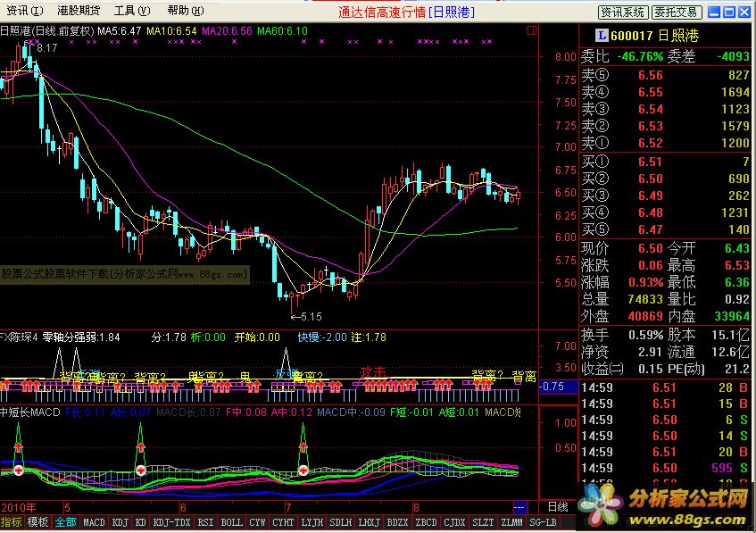Click the blue dashed box on the time axis
This screenshot has height=533, width=756.
519,507
